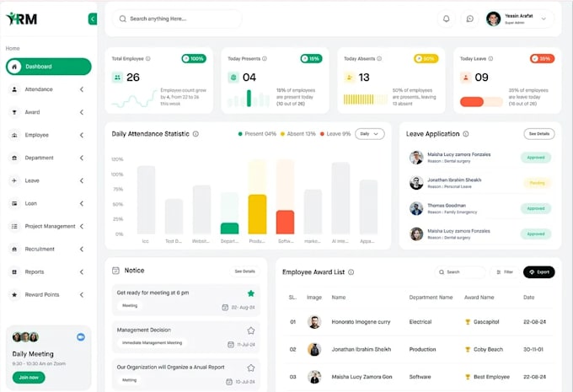573x392 pixels.
Task: Focus the Search anything Here field
Action: click(x=177, y=19)
